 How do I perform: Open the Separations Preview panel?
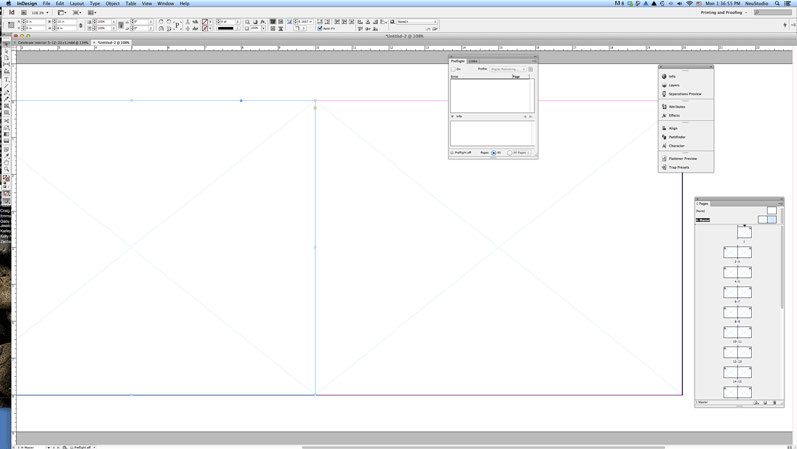[x=685, y=94]
